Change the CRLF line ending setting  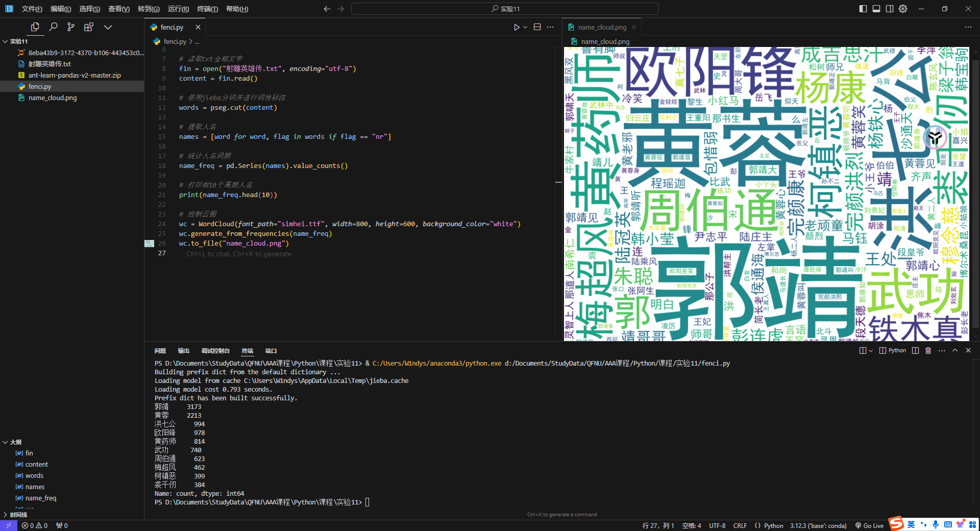740,525
